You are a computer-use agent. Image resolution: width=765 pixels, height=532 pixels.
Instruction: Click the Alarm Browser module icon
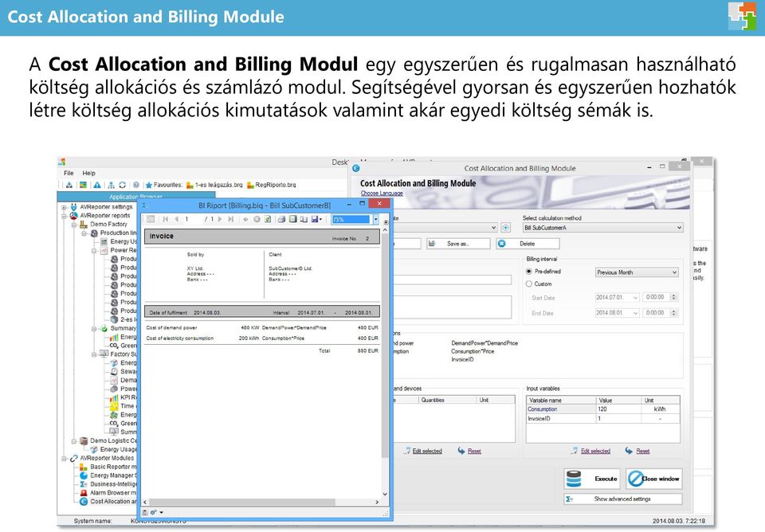(84, 492)
